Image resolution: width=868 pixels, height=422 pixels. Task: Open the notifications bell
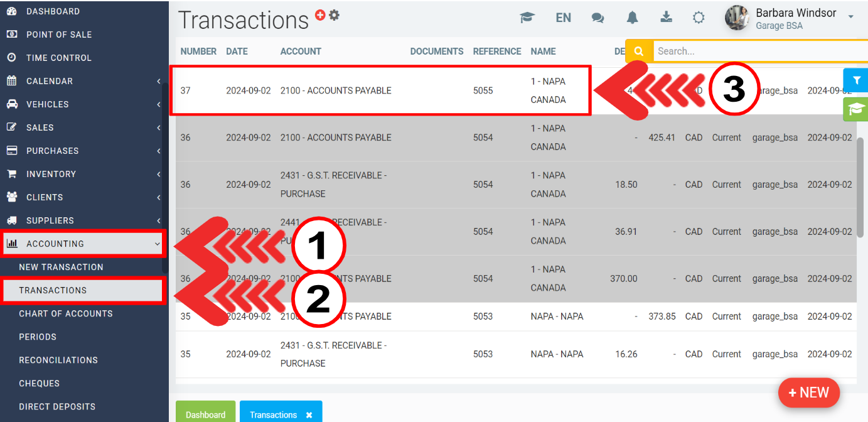click(632, 18)
